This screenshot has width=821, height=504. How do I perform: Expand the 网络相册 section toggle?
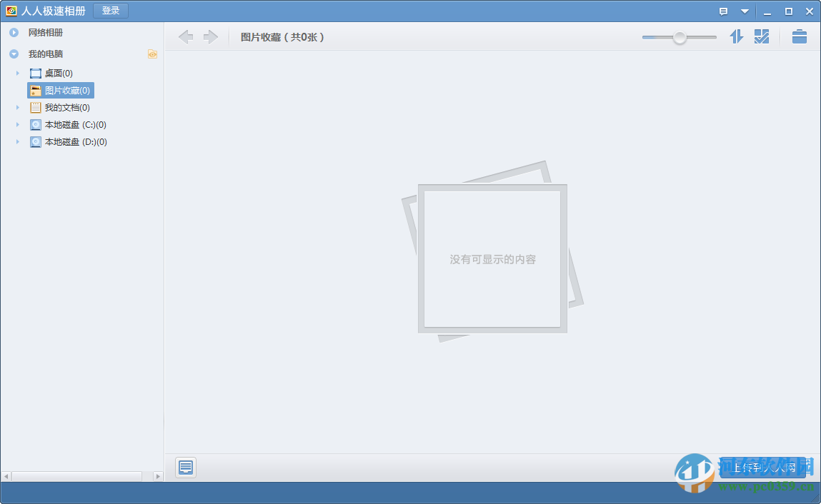point(14,32)
